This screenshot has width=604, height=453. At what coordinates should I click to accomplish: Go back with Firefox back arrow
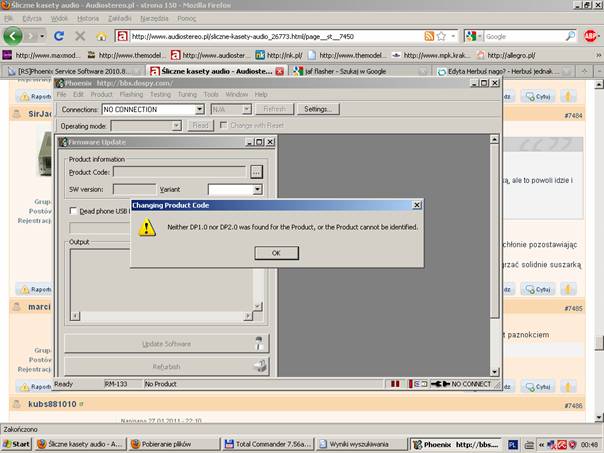[x=13, y=36]
